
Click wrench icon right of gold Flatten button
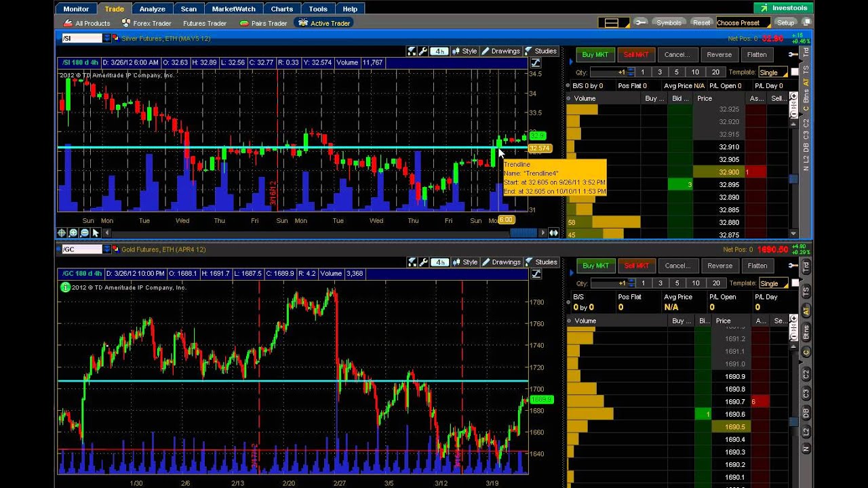point(792,266)
